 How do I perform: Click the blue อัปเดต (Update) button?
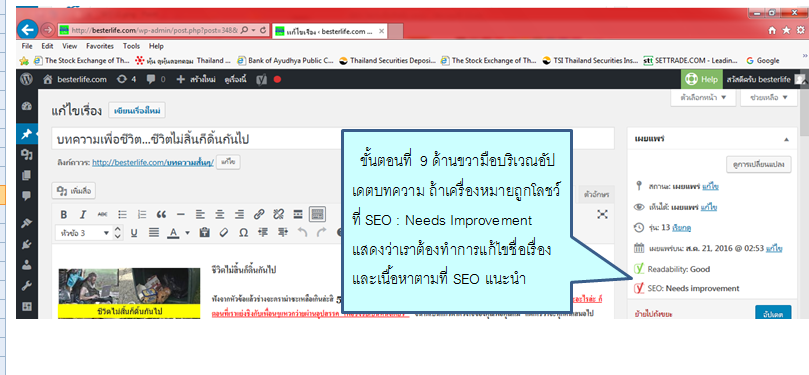click(x=773, y=313)
